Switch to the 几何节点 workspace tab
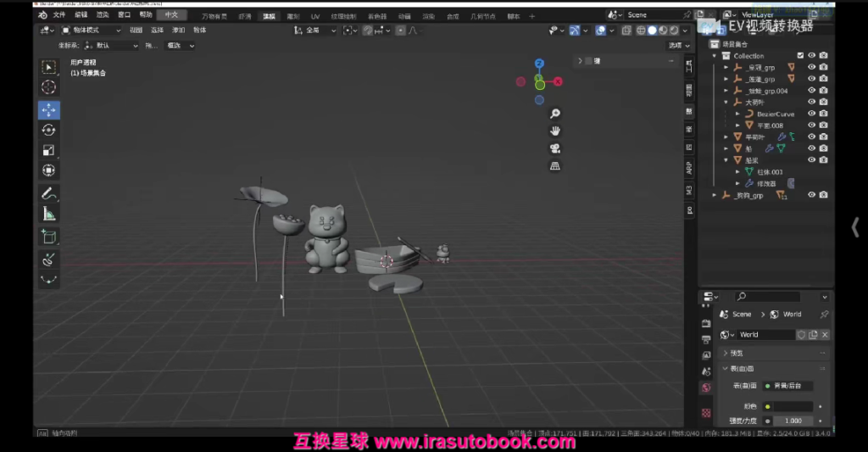Viewport: 868px width, 452px height. 482,17
